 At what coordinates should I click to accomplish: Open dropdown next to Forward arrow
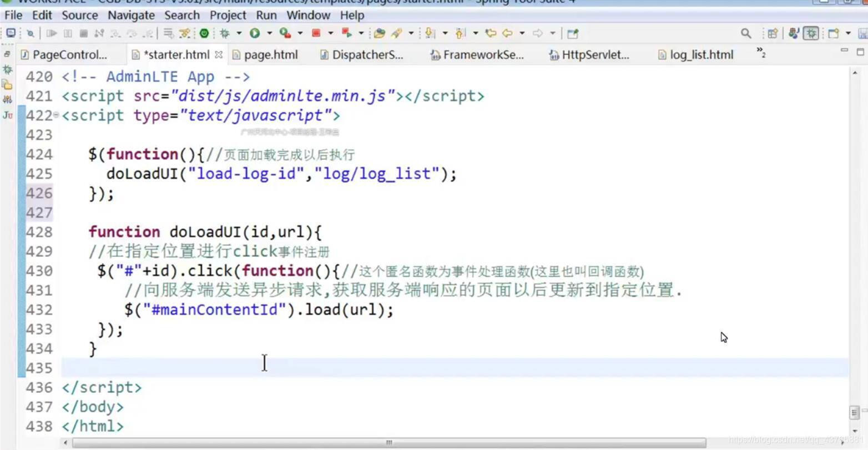(x=553, y=33)
